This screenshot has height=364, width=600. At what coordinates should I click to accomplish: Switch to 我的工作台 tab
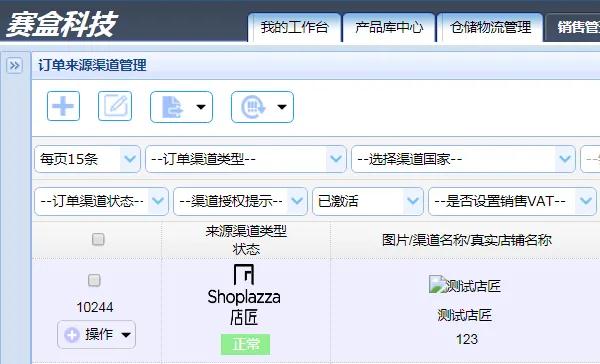[294, 28]
